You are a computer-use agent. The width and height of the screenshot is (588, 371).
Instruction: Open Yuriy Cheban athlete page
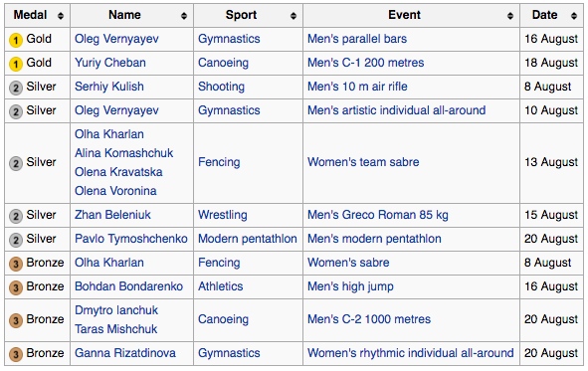click(110, 63)
